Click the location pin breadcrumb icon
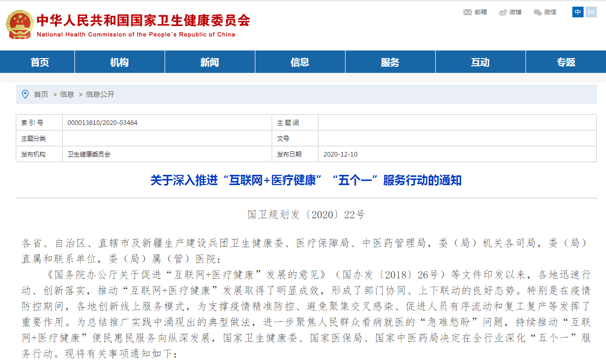 25,94
